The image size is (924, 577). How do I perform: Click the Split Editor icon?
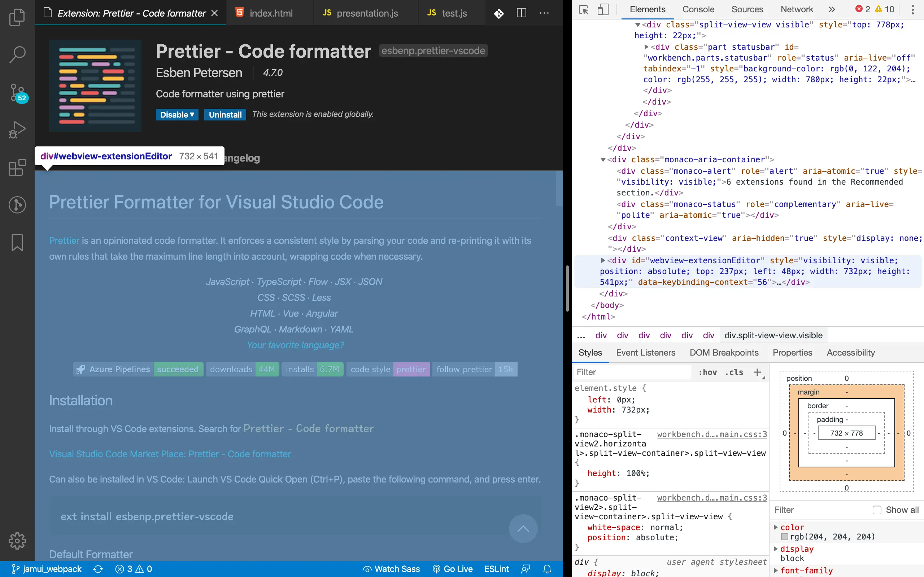pos(521,13)
